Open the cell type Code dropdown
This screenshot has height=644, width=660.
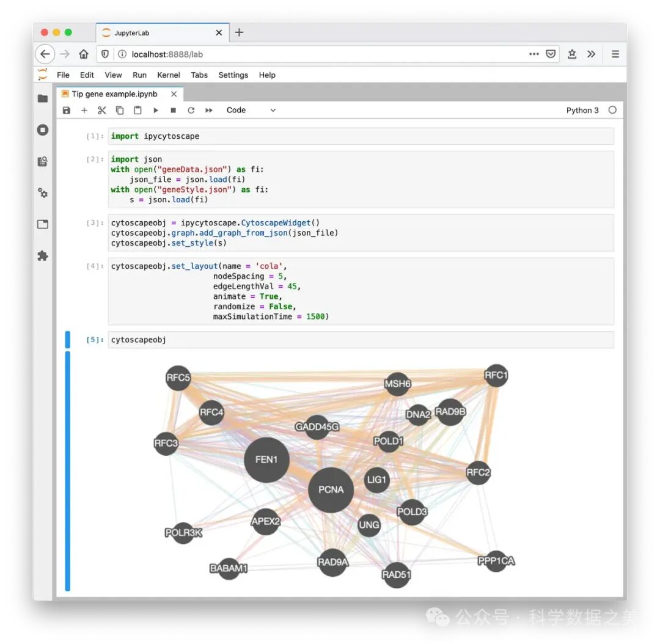[x=251, y=111]
